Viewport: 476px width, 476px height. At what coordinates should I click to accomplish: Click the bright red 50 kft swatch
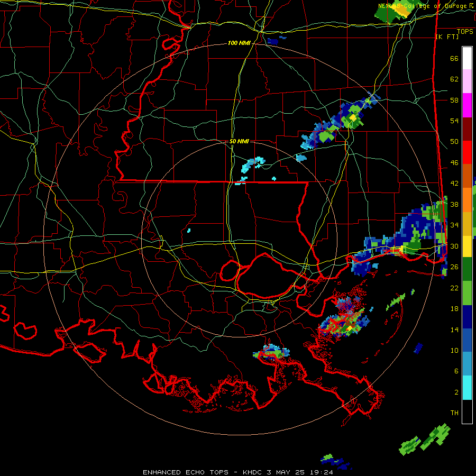pyautogui.click(x=467, y=152)
